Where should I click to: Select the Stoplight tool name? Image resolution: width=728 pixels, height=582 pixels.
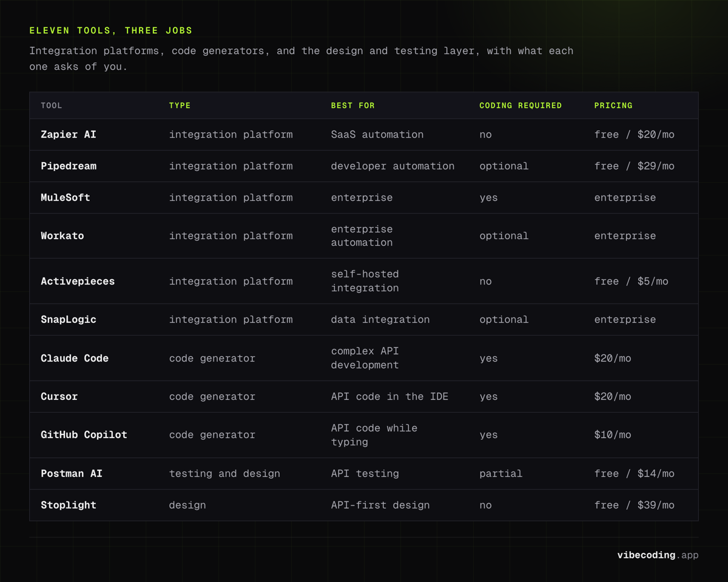69,506
